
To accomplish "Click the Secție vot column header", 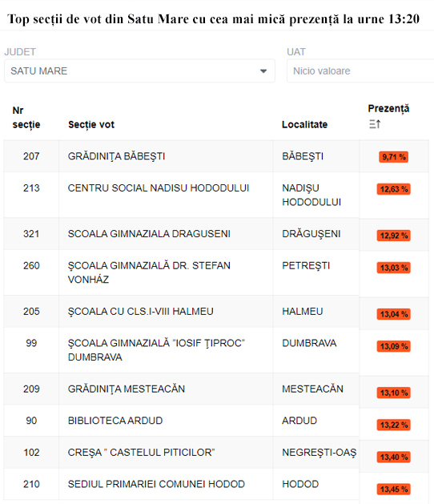I will [x=91, y=124].
